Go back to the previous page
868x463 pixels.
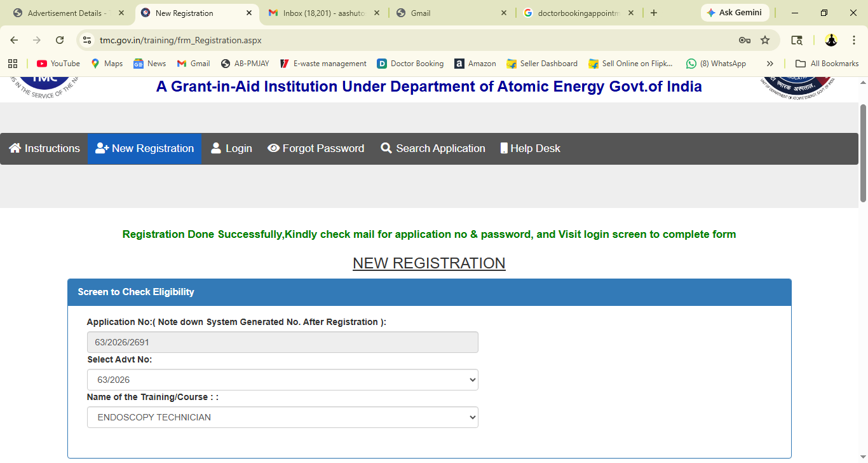point(14,40)
